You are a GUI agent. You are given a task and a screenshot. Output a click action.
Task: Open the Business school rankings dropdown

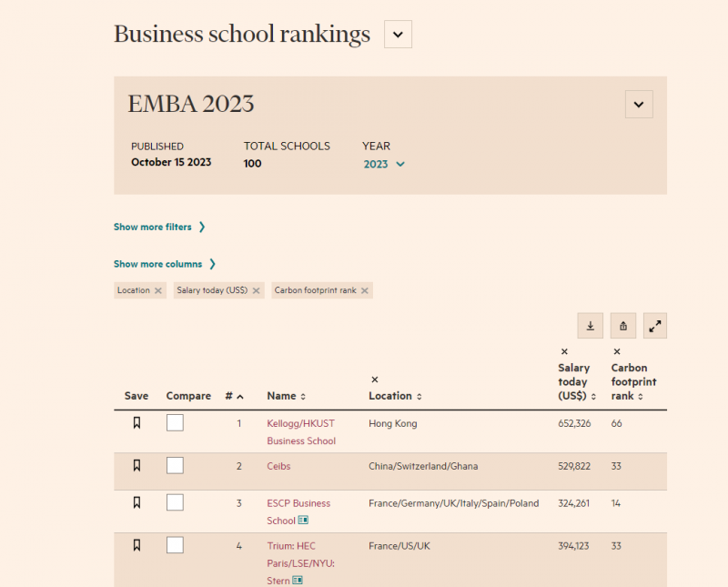click(x=398, y=34)
